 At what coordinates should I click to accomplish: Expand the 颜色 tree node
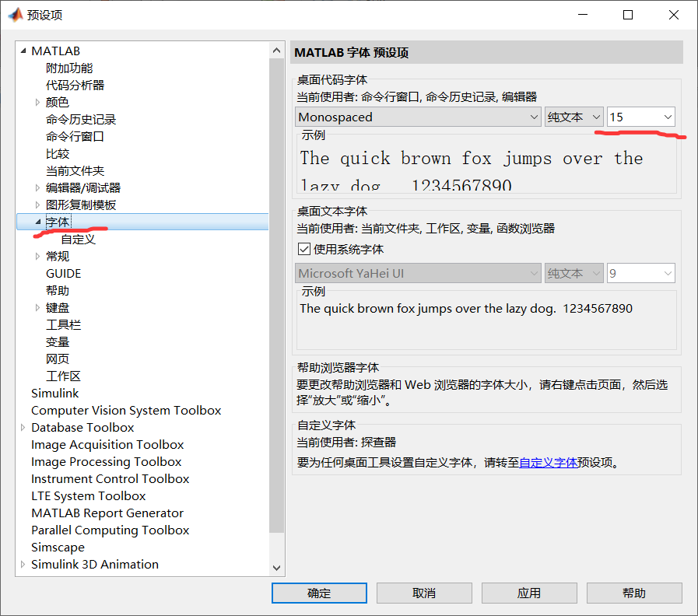click(37, 103)
